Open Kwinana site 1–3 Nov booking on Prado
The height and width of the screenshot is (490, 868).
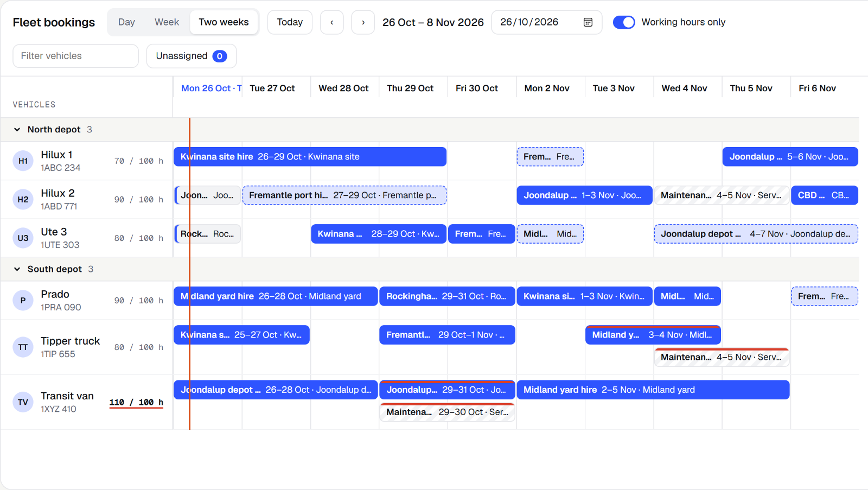click(x=584, y=296)
